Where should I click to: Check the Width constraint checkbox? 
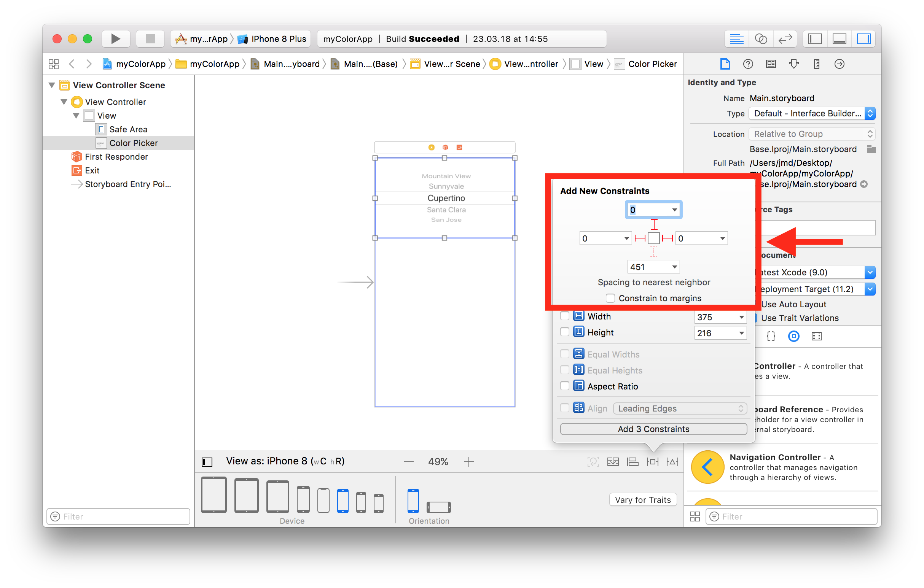click(x=564, y=316)
